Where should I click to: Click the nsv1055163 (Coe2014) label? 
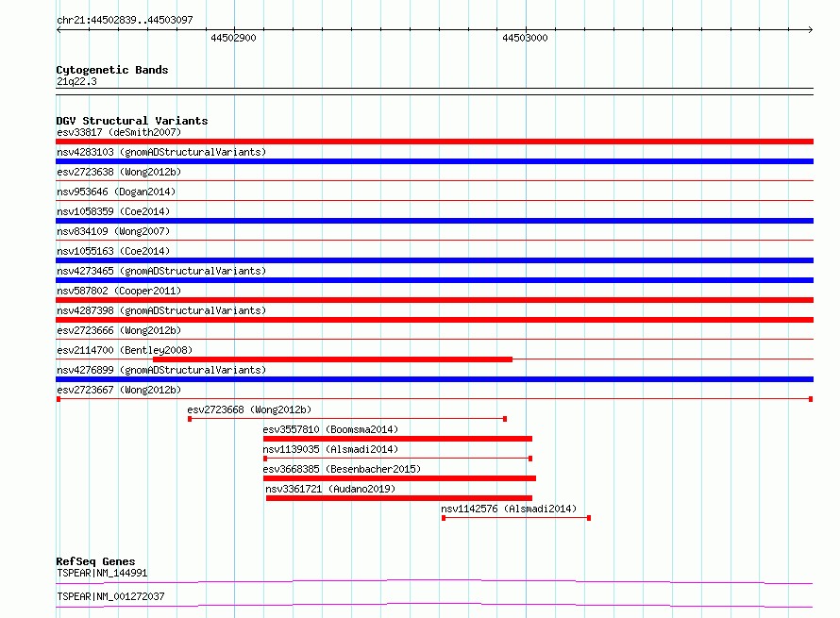tap(113, 251)
